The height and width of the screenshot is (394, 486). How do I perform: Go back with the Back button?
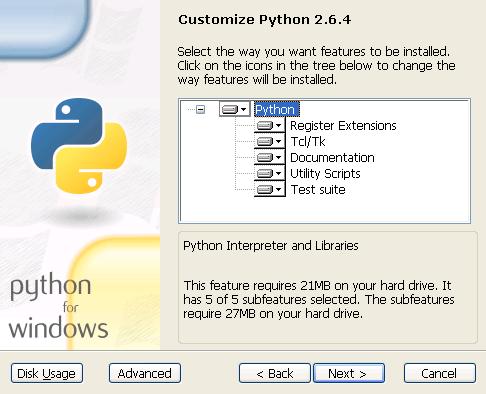[275, 373]
